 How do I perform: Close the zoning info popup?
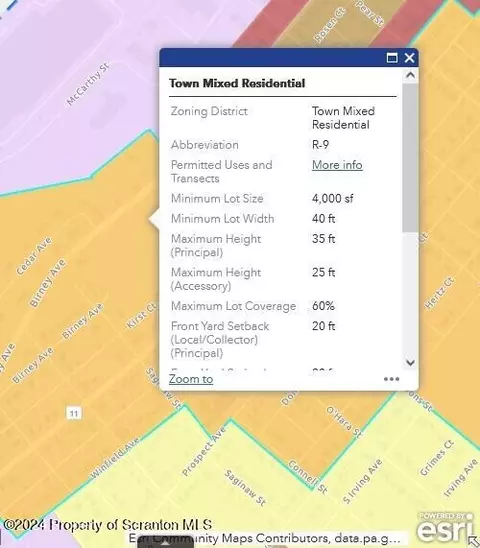coord(409,58)
